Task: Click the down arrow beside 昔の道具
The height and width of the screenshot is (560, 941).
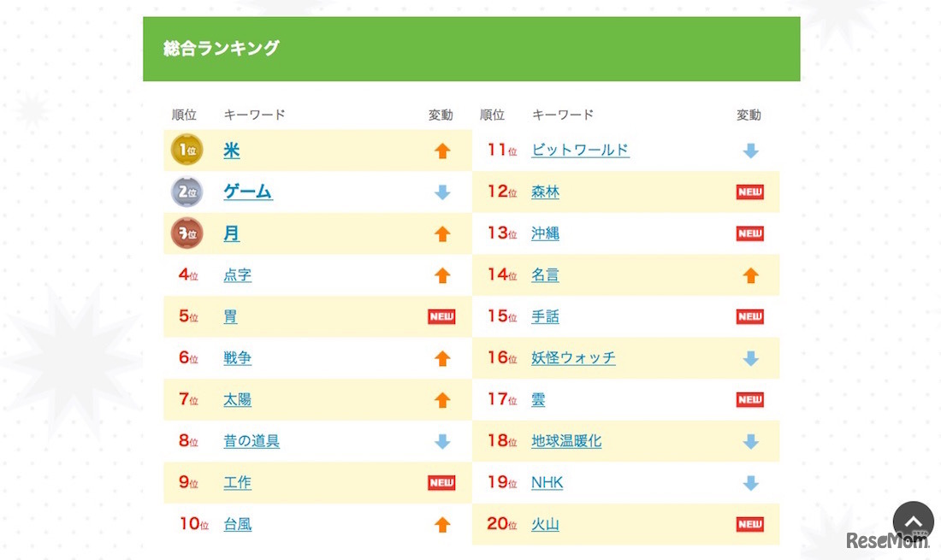Action: tap(442, 441)
